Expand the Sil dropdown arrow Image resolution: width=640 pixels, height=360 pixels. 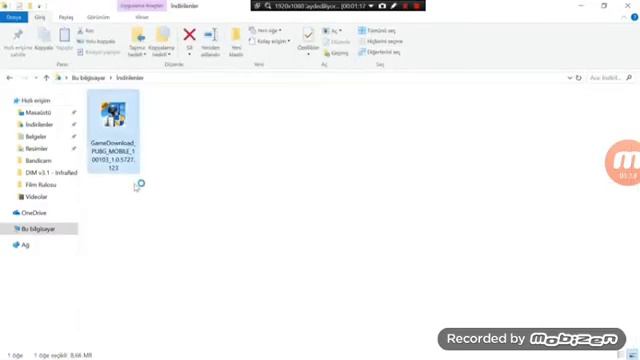[189, 54]
